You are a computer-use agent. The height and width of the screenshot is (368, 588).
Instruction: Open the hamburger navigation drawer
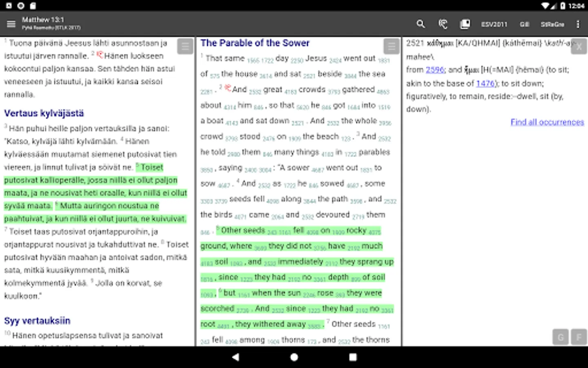[x=11, y=24]
